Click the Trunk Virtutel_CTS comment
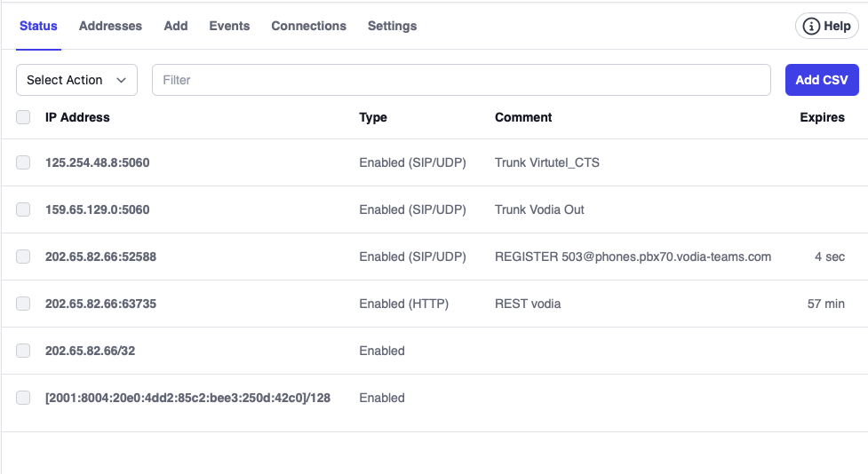868x474 pixels. (546, 162)
